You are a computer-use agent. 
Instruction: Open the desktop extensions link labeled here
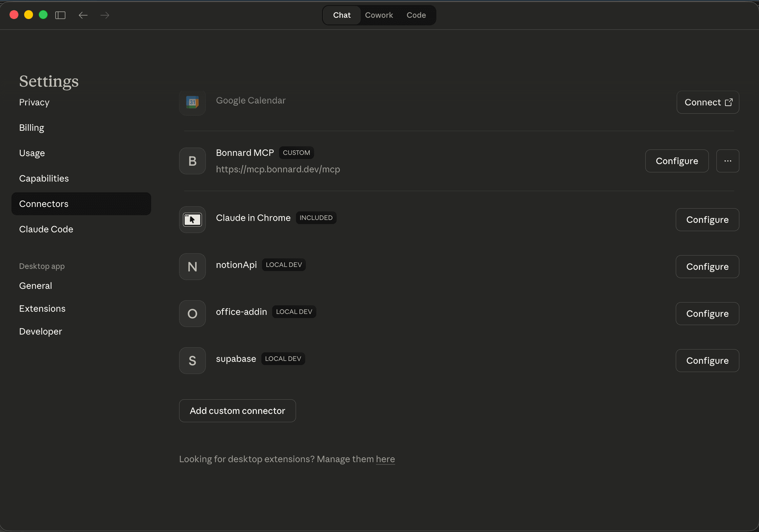[x=385, y=459]
